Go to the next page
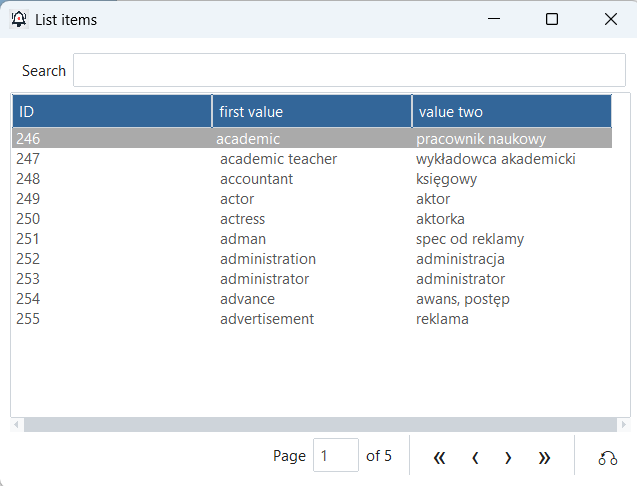Image resolution: width=637 pixels, height=486 pixels. click(x=508, y=457)
